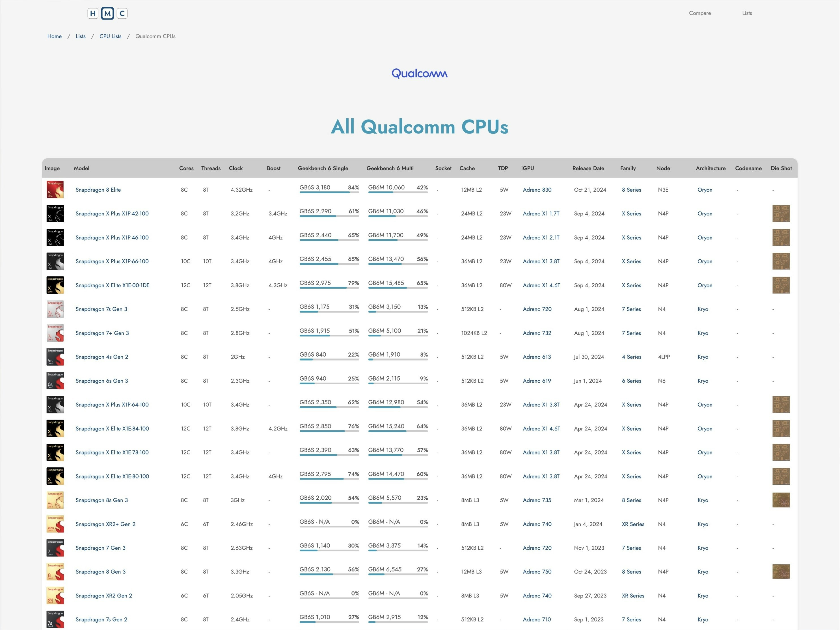The height and width of the screenshot is (630, 840).
Task: Open Snapdragon X Plus X1P-64-100 chip image
Action: click(55, 405)
